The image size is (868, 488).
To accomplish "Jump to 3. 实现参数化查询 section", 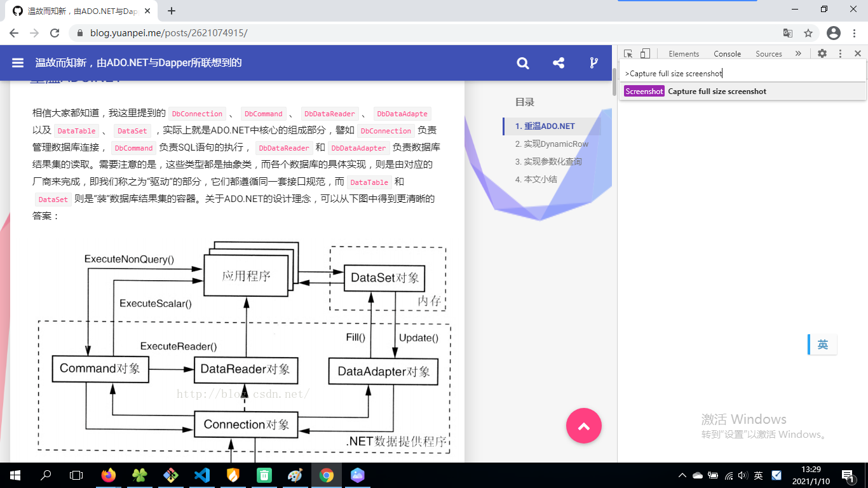I will 548,161.
